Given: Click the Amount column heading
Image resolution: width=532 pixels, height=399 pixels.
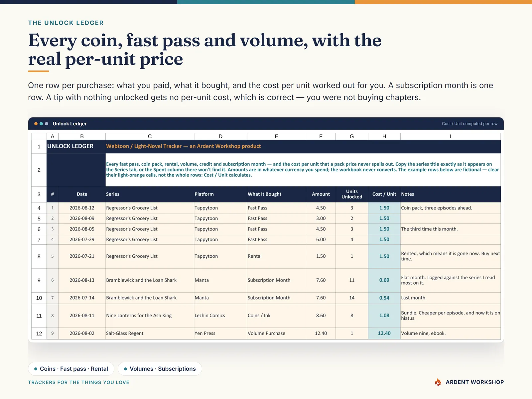Looking at the screenshot, I should click(x=321, y=194).
